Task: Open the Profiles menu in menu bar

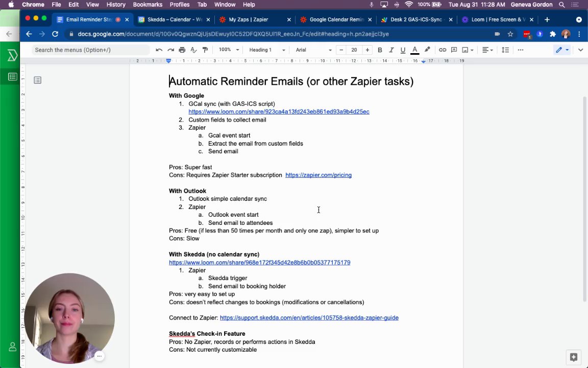Action: (x=180, y=5)
